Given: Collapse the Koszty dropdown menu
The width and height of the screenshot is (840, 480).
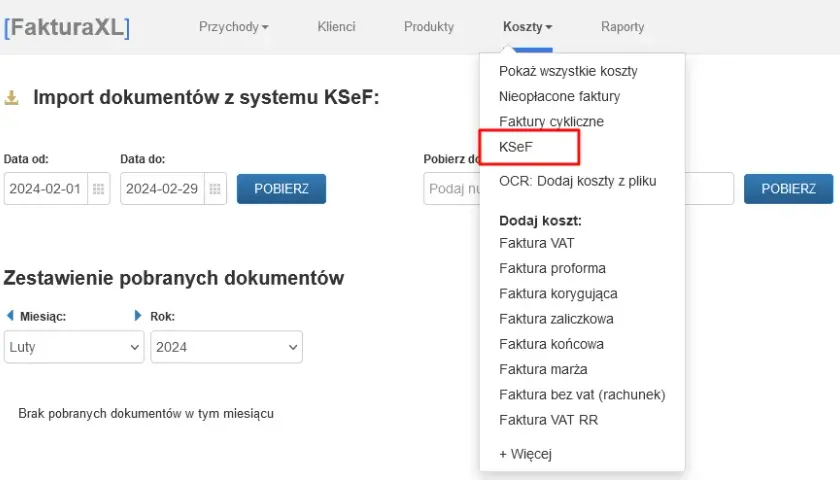Looking at the screenshot, I should coord(527,27).
